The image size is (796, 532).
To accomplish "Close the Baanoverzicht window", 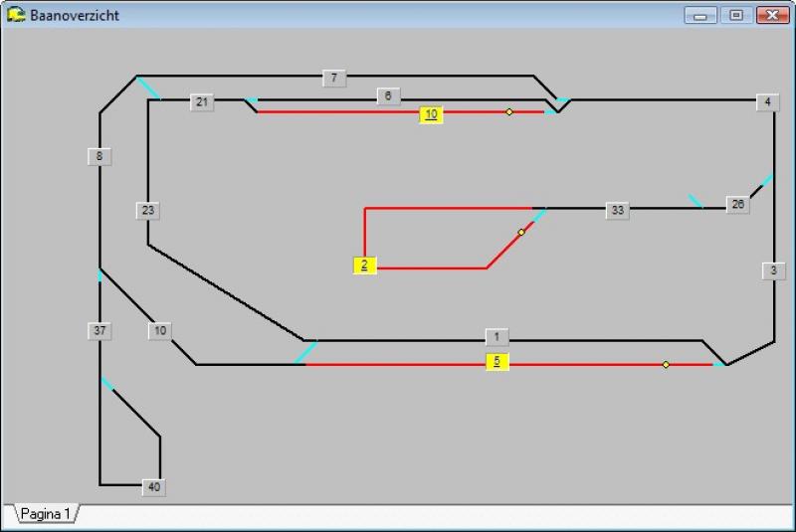I will tap(773, 15).
